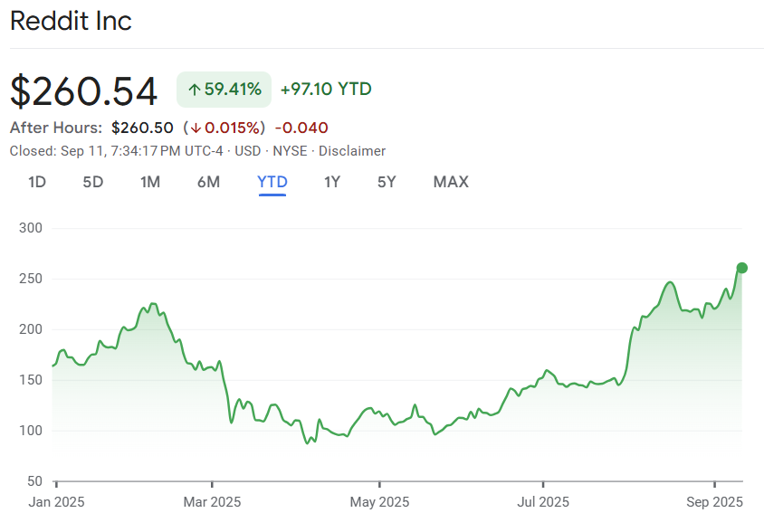Show the 5Y chart range

pyautogui.click(x=387, y=182)
